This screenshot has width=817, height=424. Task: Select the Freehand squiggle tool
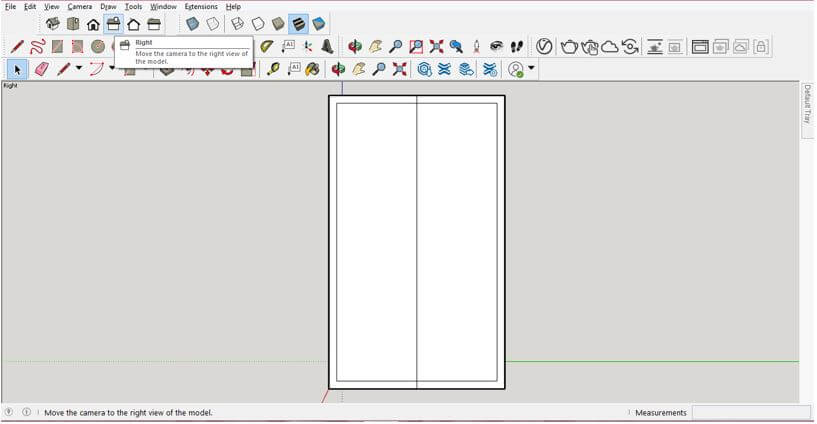(38, 47)
